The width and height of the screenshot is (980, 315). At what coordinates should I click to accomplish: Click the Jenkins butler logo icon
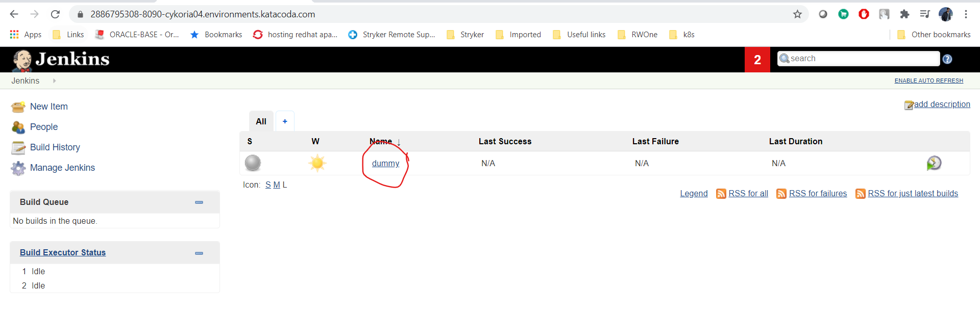[22, 60]
